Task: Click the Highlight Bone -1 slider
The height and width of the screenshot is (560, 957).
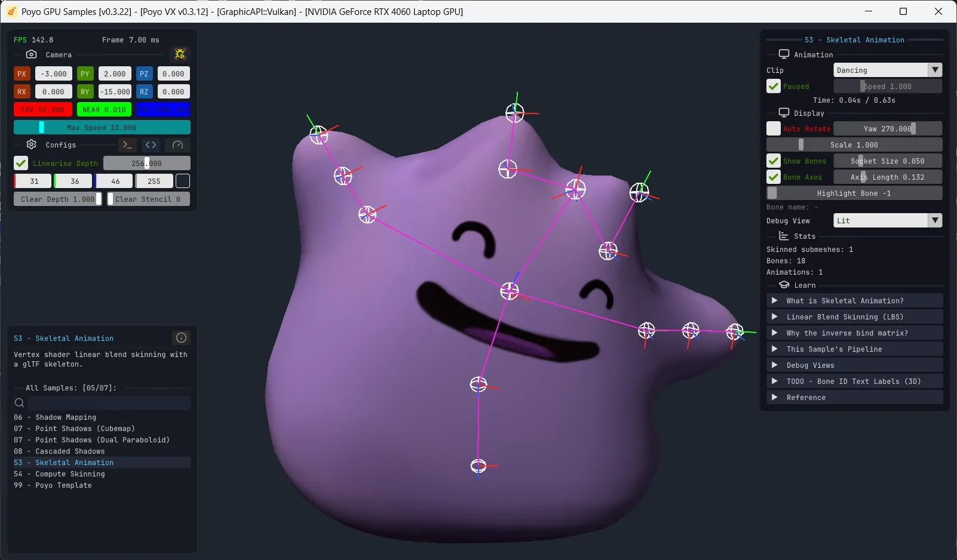Action: (854, 193)
